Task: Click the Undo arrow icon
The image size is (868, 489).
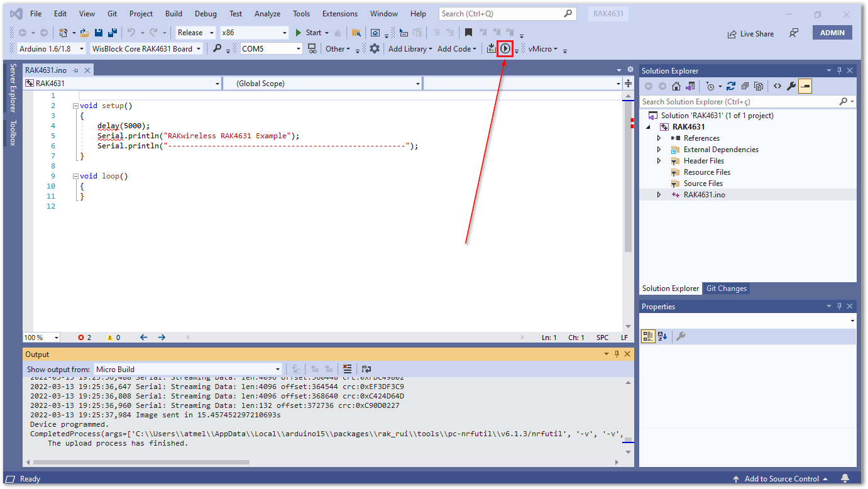Action: pos(131,33)
